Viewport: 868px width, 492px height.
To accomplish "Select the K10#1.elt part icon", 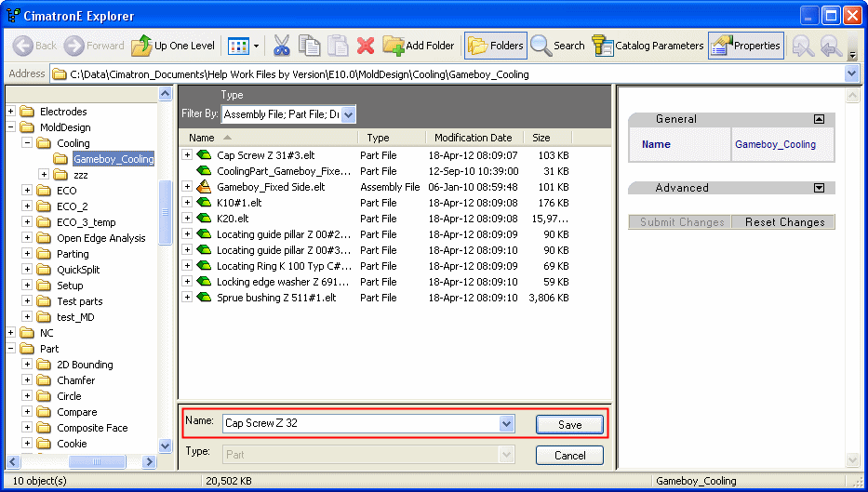I will (205, 203).
